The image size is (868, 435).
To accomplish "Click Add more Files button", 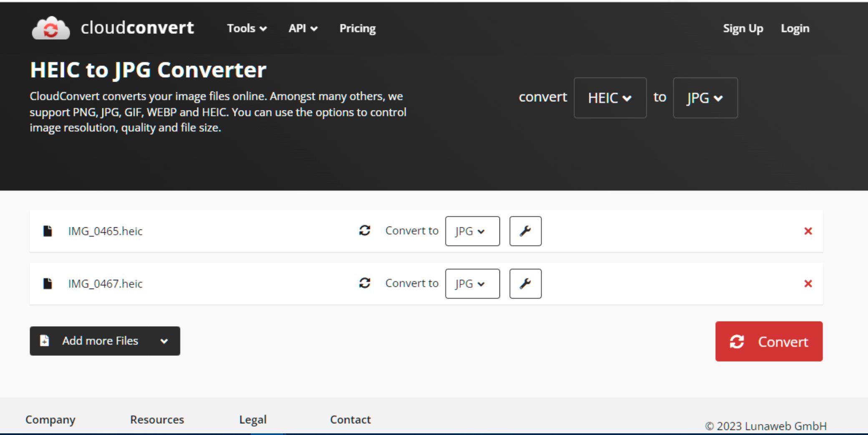I will coord(105,341).
